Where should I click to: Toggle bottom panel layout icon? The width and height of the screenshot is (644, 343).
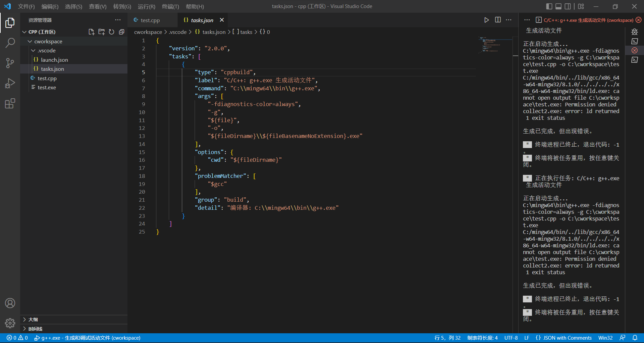pos(558,6)
